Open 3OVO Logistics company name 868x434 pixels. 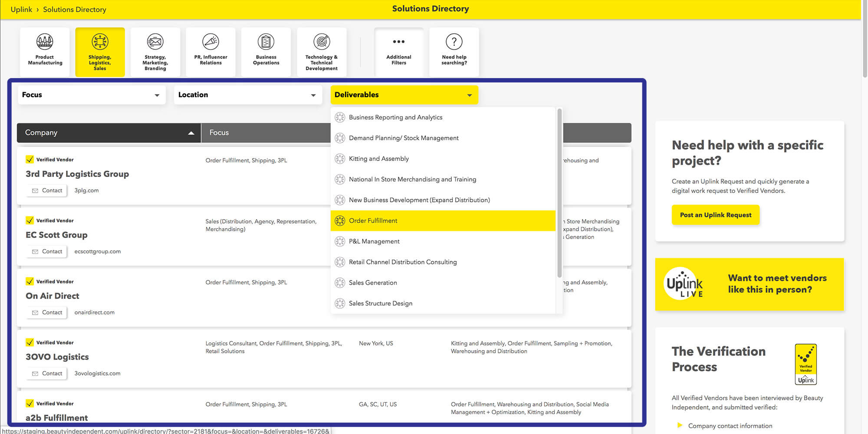coord(57,357)
